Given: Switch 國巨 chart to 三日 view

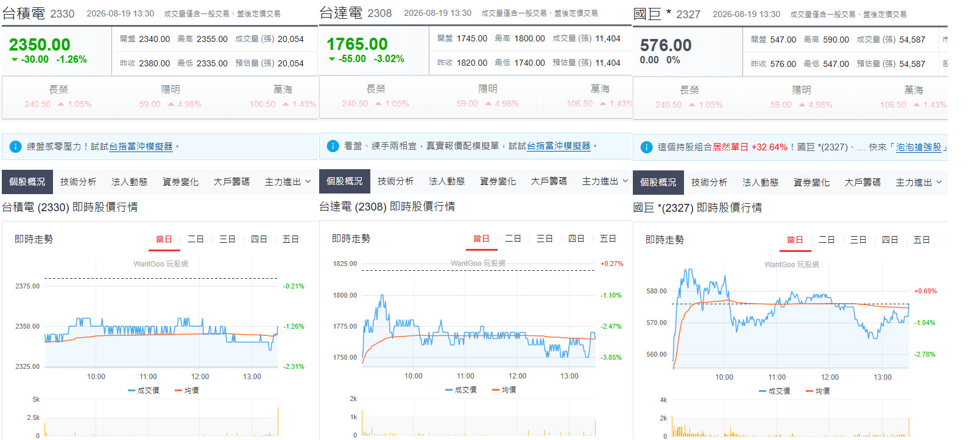Looking at the screenshot, I should (858, 240).
